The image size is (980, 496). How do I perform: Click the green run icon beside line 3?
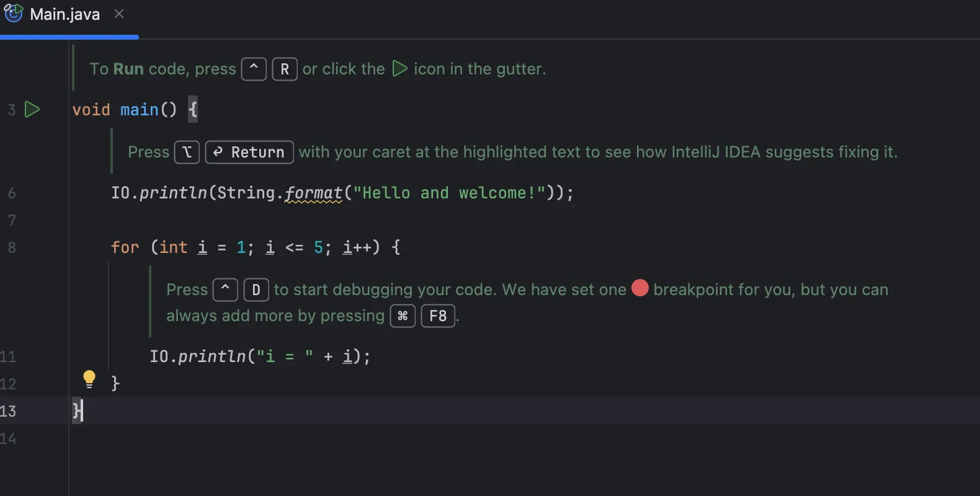click(32, 110)
